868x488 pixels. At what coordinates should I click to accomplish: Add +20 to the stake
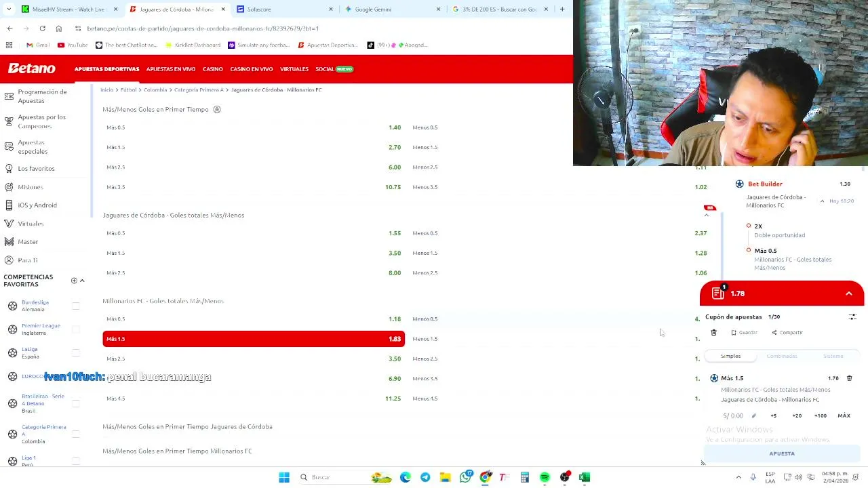click(x=797, y=415)
